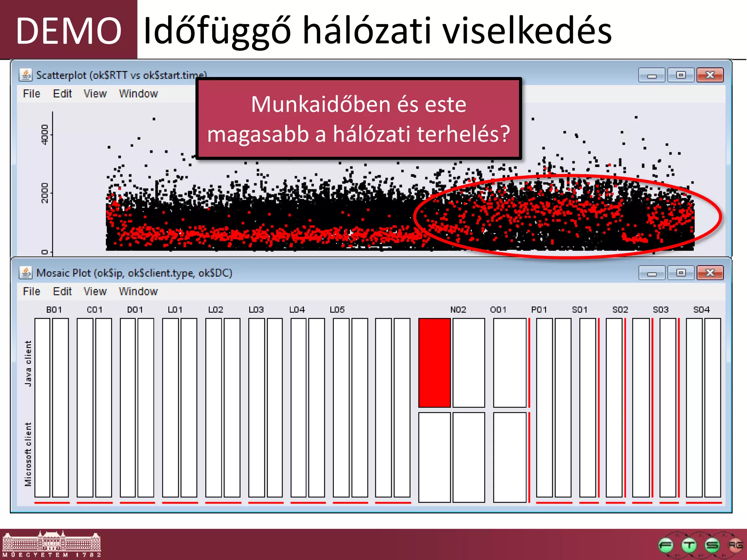Click Java icon in Scatterplot title bar
The image size is (747, 560).
pyautogui.click(x=26, y=75)
